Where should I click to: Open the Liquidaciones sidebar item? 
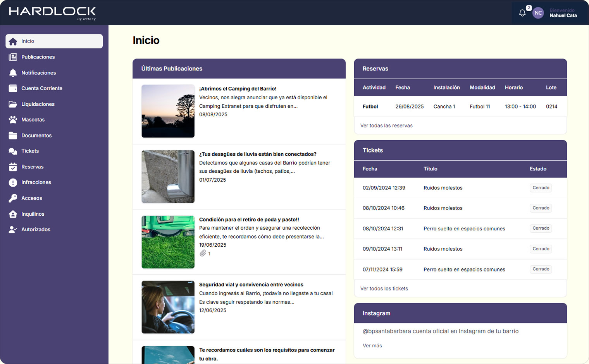tap(38, 104)
